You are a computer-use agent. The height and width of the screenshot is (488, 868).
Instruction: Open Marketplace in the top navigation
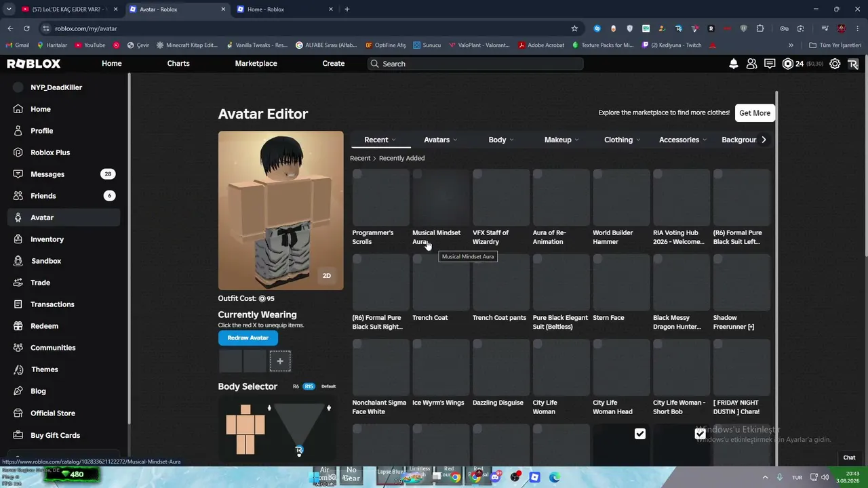click(x=256, y=64)
